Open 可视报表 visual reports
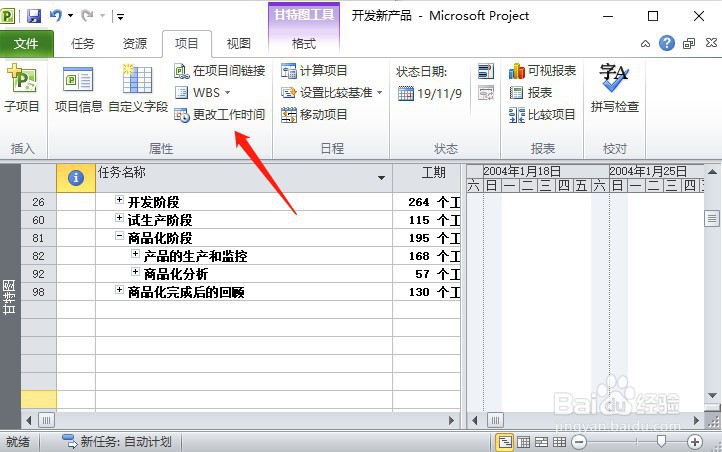Viewport: 722px width, 452px height. (542, 71)
